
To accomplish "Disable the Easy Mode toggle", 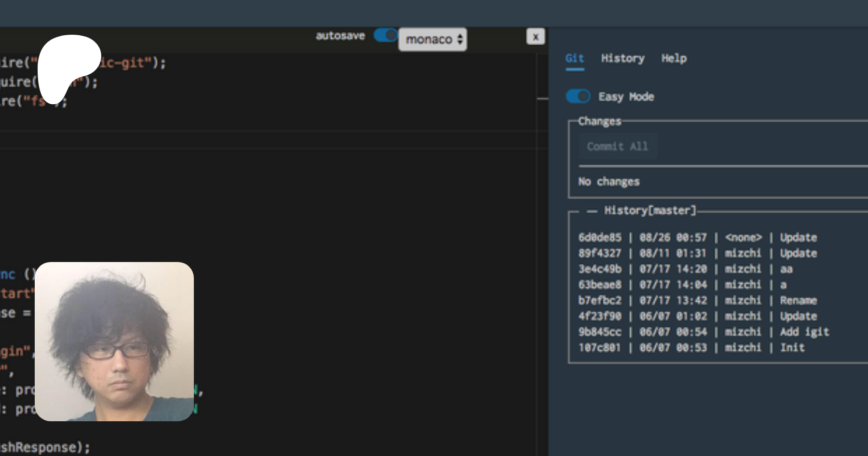I will 578,97.
